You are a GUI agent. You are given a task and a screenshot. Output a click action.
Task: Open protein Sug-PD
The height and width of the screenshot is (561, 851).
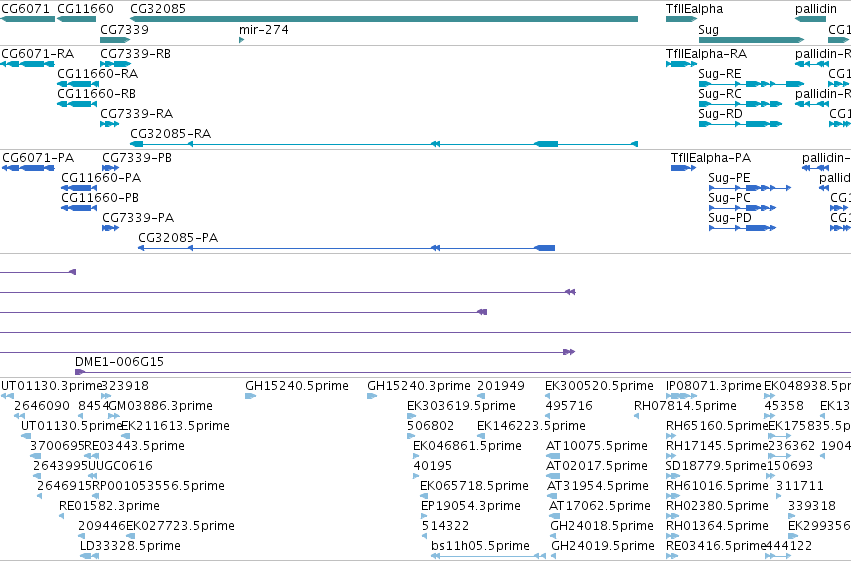(x=730, y=218)
